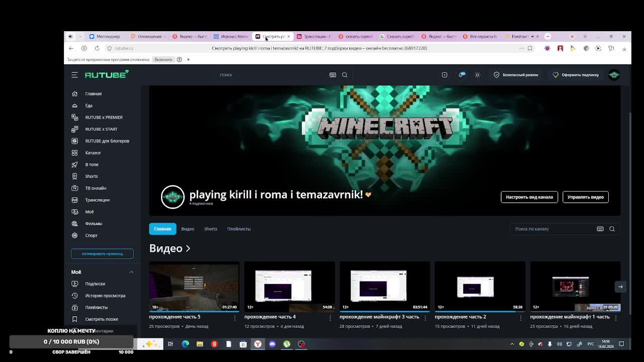Open Трансляции in the sidebar
The height and width of the screenshot is (362, 644).
point(97,200)
